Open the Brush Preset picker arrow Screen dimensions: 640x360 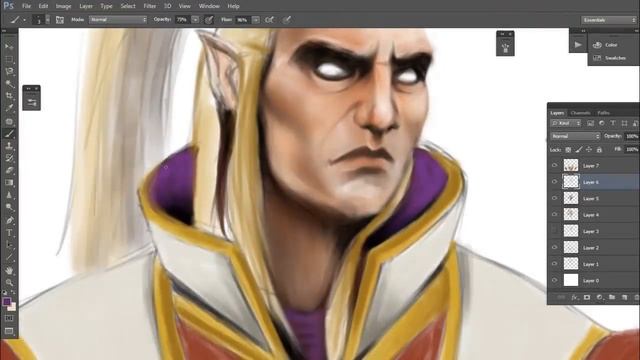(48, 20)
